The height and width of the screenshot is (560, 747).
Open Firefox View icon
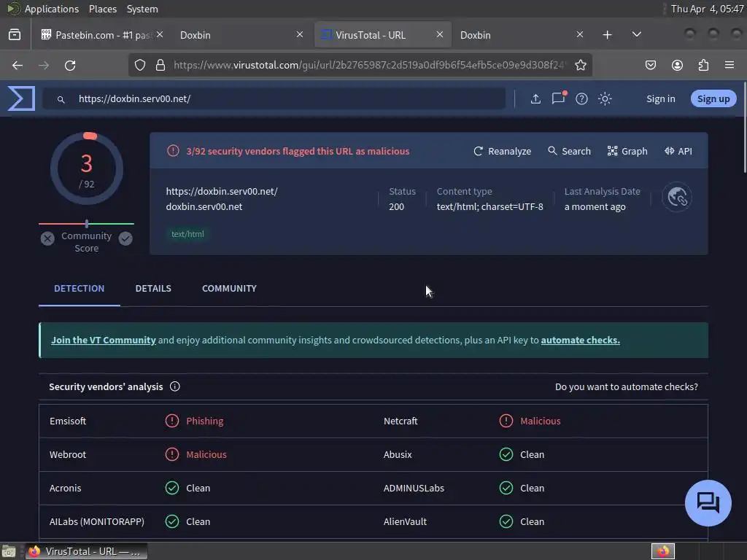(15, 34)
